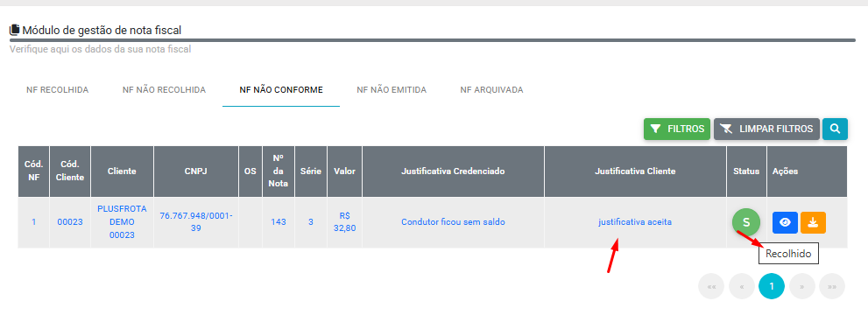Open the NF NÃO EMITIDA tab
868x329 pixels.
[x=392, y=89]
